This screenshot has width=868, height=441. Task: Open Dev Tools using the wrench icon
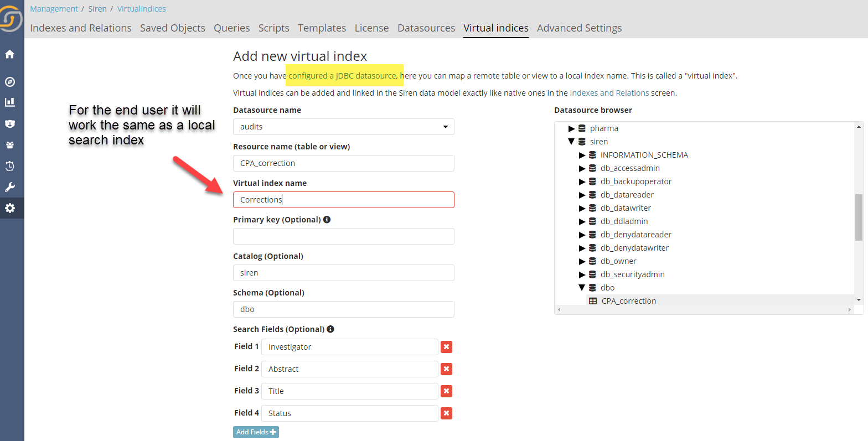pos(9,187)
